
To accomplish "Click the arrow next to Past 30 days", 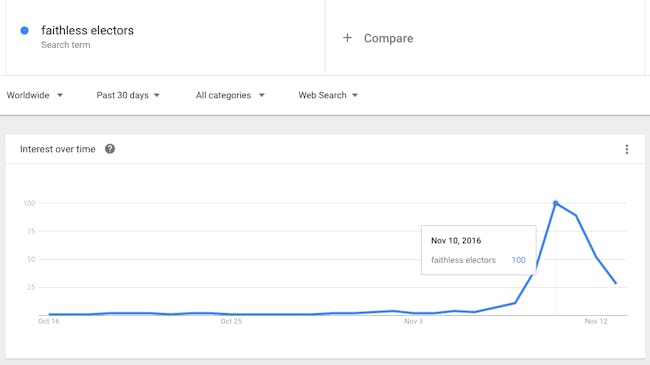I will tap(157, 95).
